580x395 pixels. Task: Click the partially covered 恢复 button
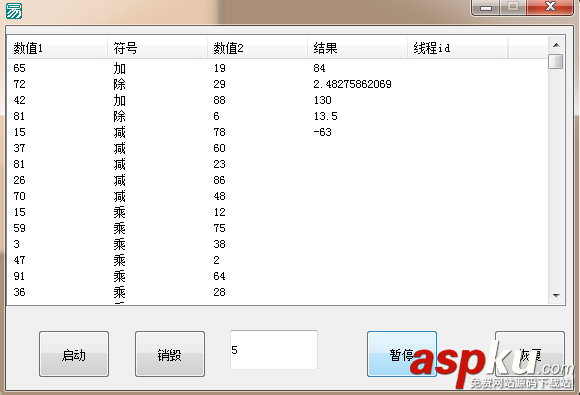click(x=530, y=354)
